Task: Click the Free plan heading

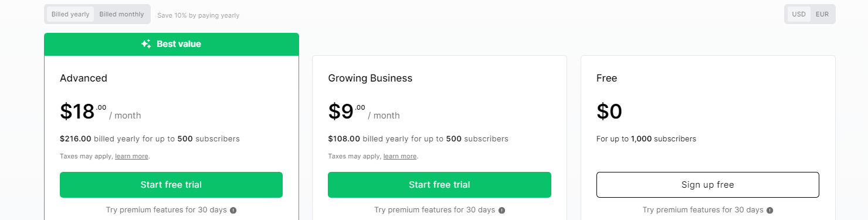Action: pos(606,78)
